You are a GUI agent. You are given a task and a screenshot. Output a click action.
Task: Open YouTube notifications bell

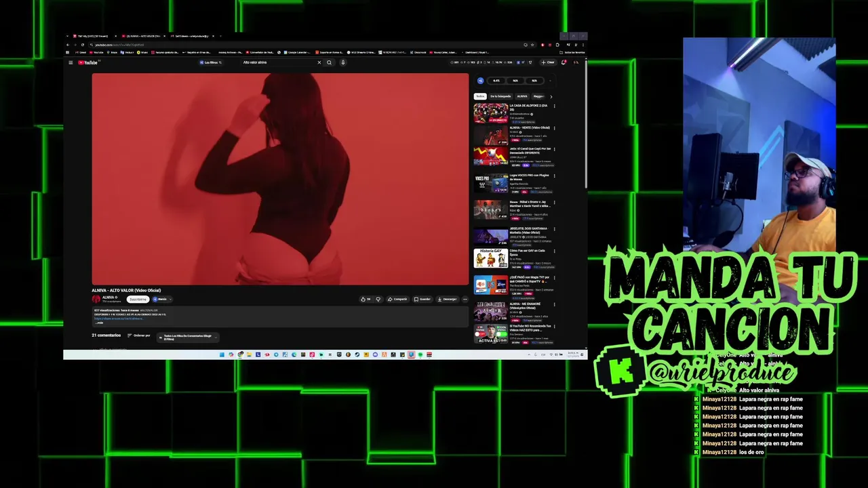tap(563, 62)
